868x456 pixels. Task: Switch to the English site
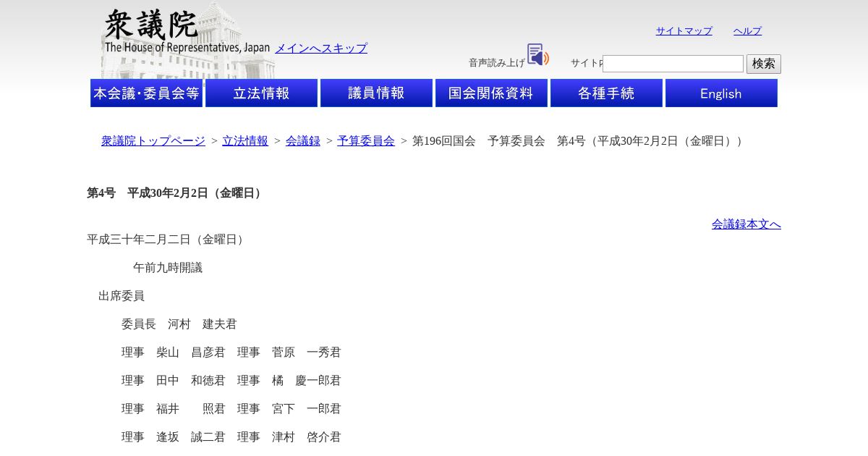(721, 93)
